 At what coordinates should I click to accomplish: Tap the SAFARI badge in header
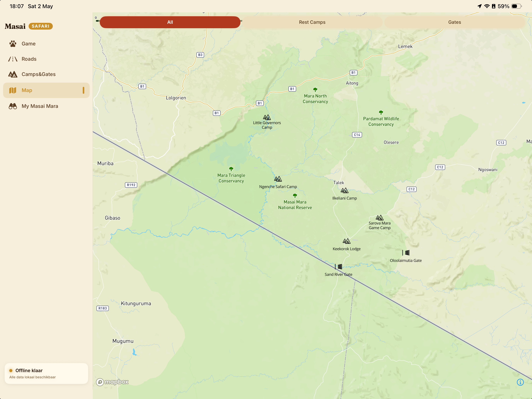coord(41,26)
